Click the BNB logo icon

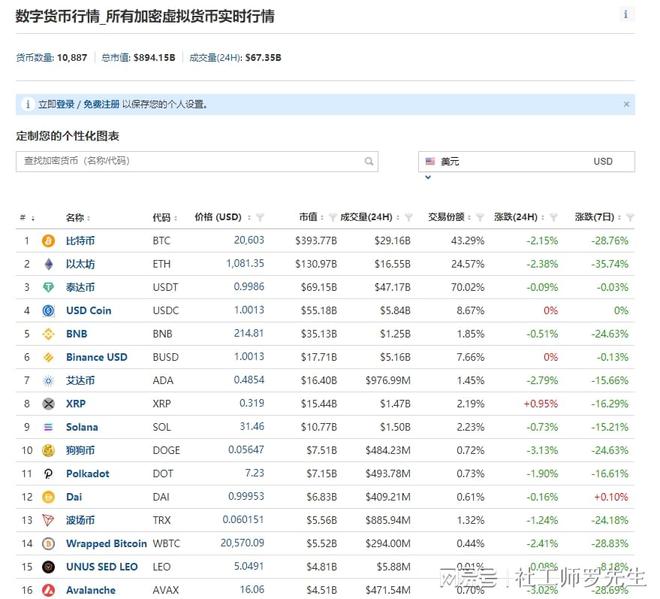[48, 334]
